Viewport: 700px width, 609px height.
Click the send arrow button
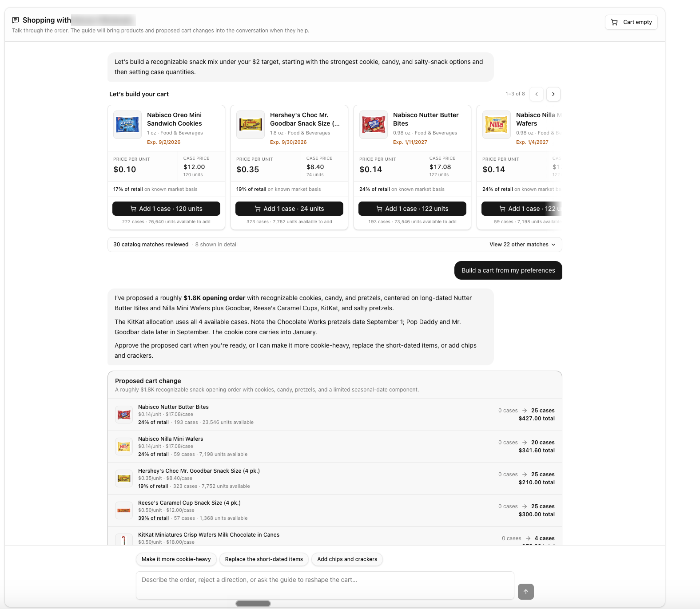tap(526, 592)
